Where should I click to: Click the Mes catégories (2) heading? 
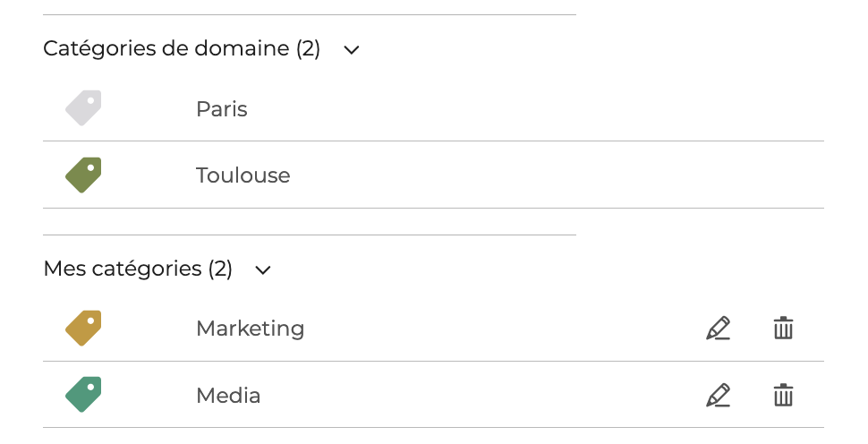[138, 269]
